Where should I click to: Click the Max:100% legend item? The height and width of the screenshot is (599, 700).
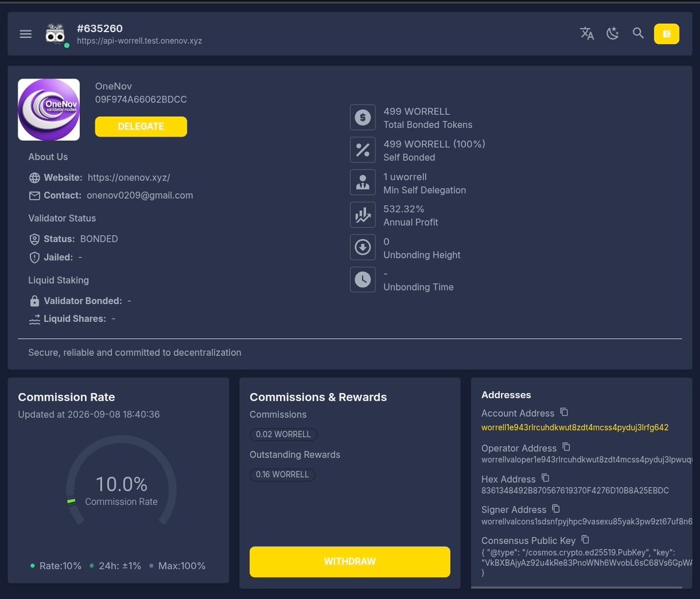(x=177, y=566)
